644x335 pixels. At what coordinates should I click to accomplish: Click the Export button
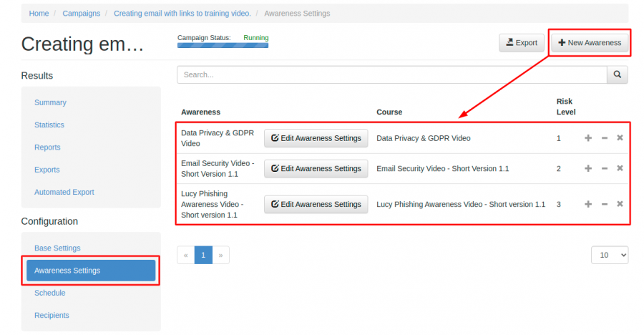(522, 43)
